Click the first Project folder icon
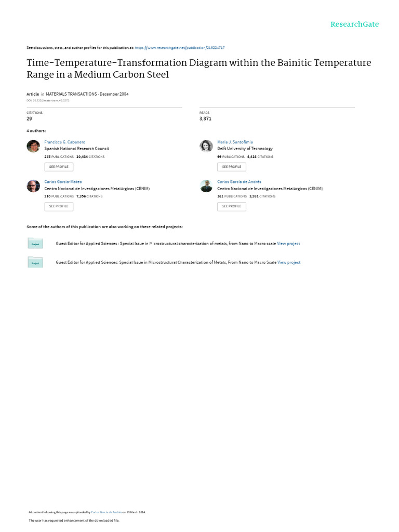 tap(35, 243)
